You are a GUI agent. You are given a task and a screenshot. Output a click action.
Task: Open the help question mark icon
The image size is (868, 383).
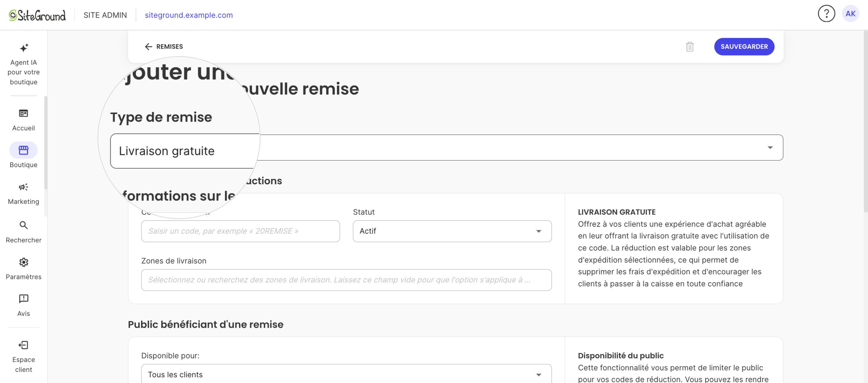point(826,14)
